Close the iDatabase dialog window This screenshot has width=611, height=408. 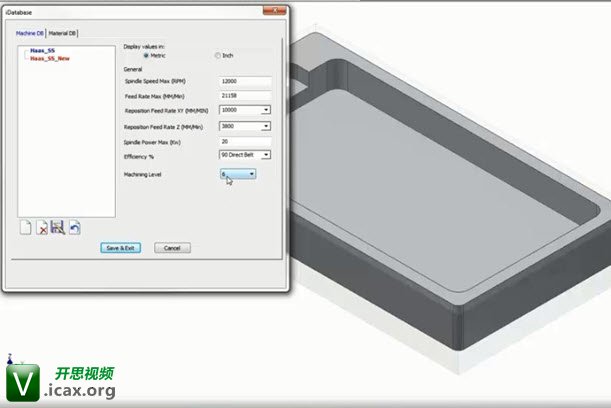click(274, 11)
